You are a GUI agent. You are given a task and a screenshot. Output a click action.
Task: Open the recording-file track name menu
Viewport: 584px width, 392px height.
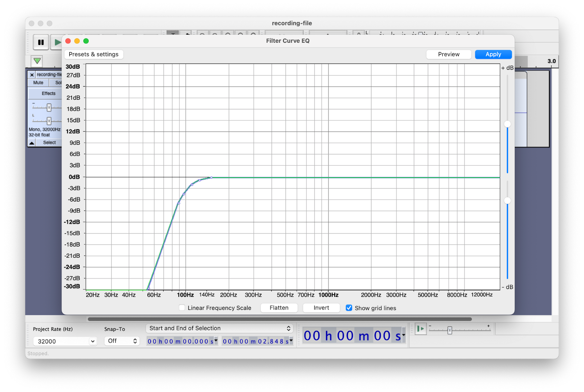click(49, 75)
